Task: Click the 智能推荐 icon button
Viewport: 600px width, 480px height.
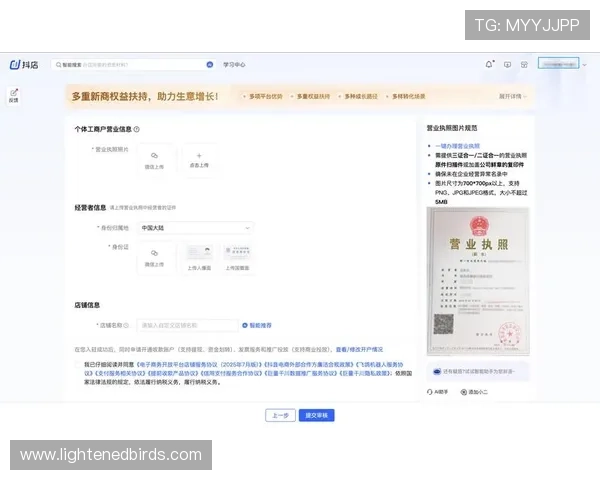Action: coord(257,325)
